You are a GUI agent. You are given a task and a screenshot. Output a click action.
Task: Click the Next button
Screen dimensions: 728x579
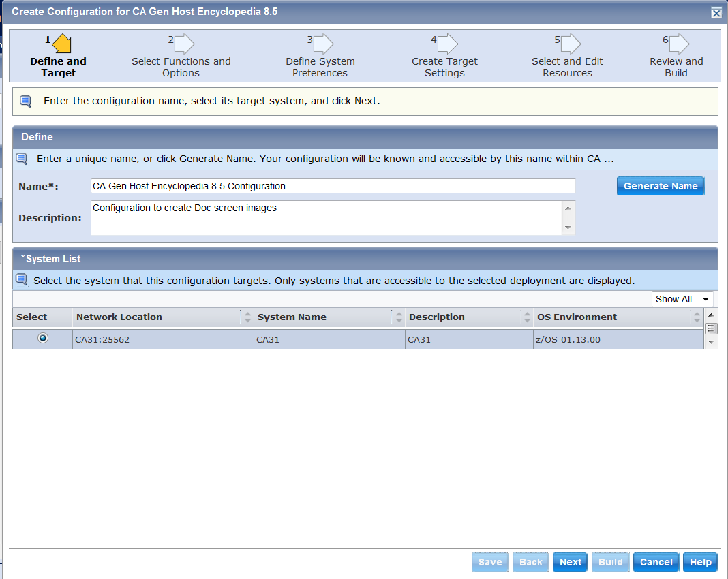pyautogui.click(x=571, y=562)
